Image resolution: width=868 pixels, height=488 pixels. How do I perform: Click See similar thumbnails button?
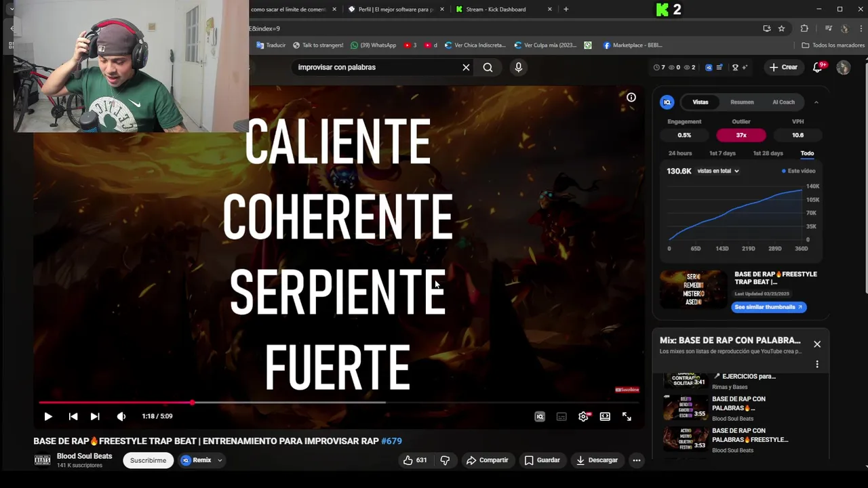point(768,307)
